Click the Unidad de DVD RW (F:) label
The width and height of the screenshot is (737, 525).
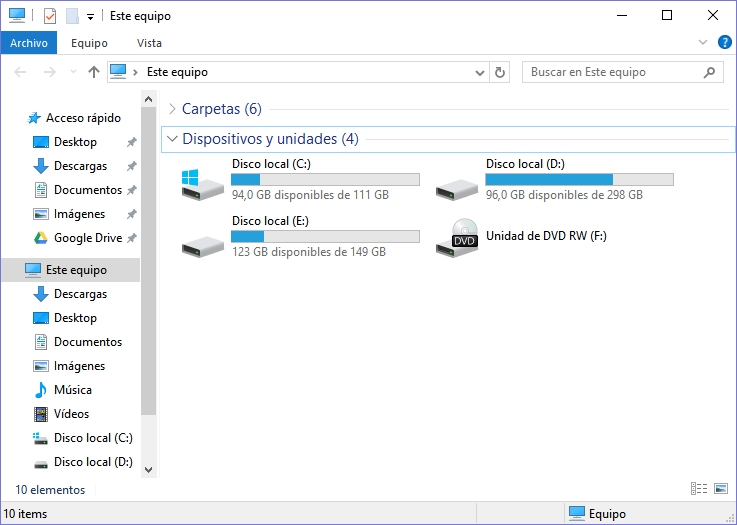coord(546,236)
